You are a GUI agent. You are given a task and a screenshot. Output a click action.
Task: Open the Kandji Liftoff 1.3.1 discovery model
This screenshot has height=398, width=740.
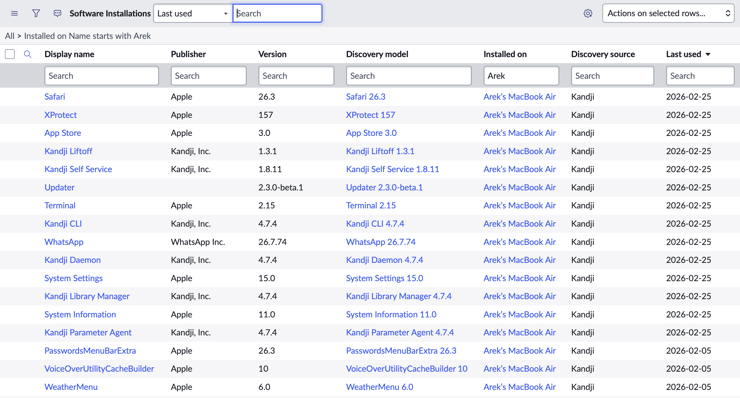coord(380,152)
